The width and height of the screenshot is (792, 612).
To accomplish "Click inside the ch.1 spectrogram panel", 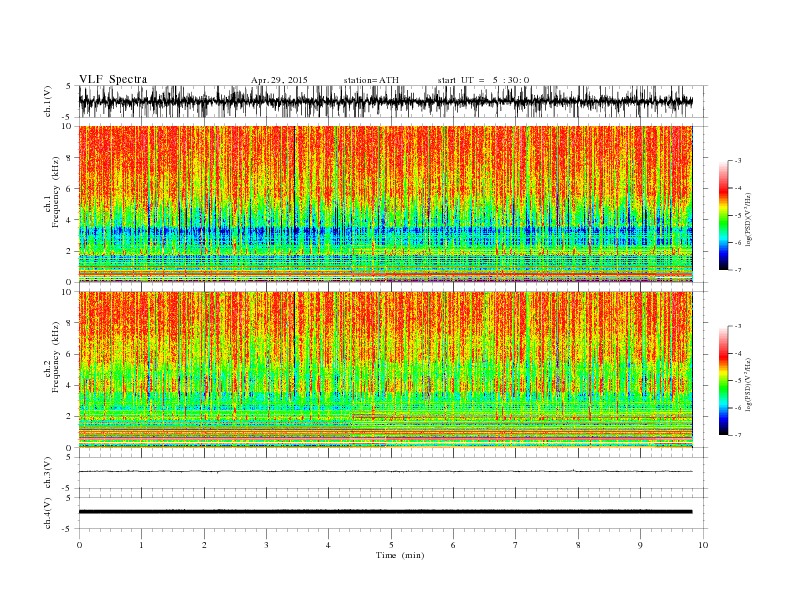I will pyautogui.click(x=385, y=204).
